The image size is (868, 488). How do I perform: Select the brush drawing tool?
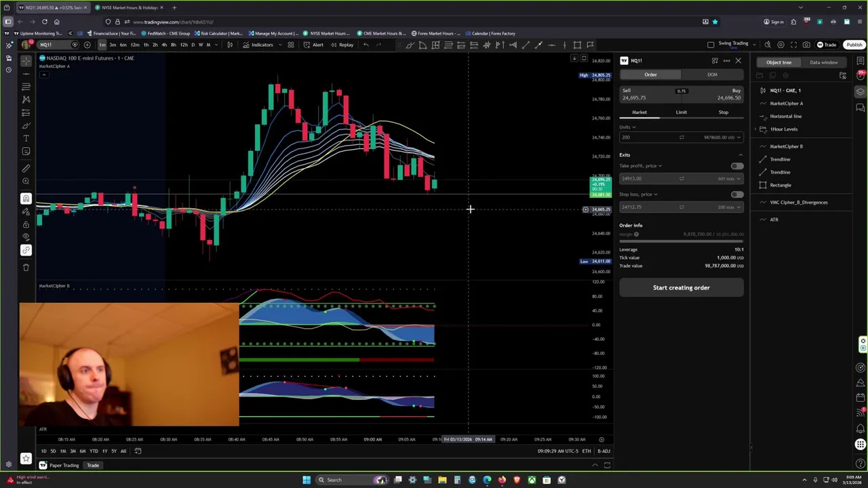coord(26,125)
